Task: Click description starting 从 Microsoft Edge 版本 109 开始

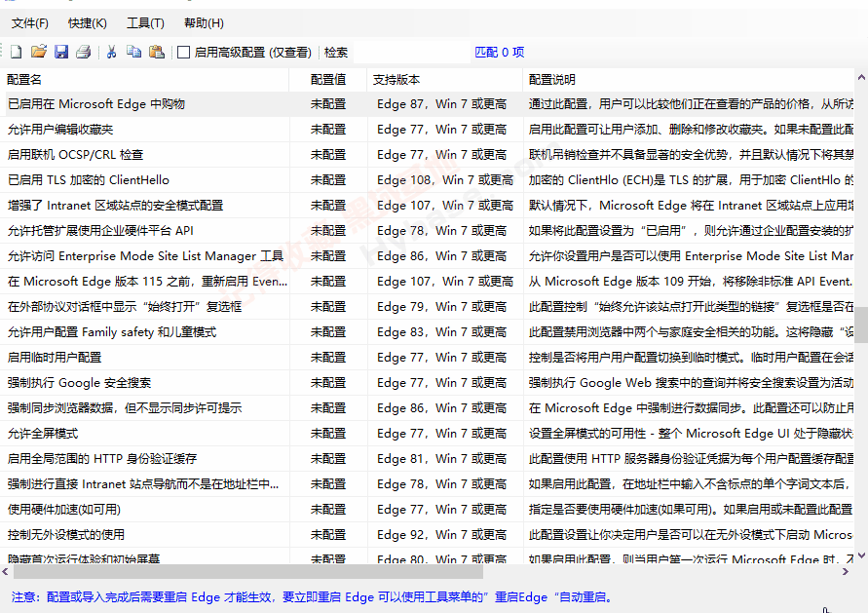Action: click(x=691, y=282)
